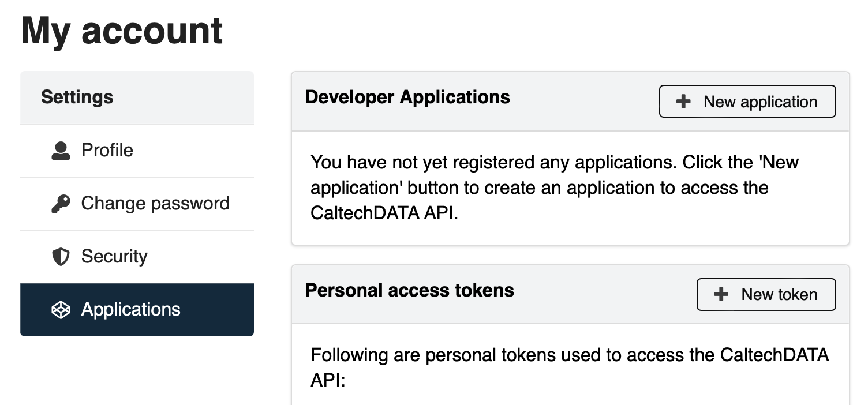Create a New application
This screenshot has height=405, width=868.
point(747,102)
